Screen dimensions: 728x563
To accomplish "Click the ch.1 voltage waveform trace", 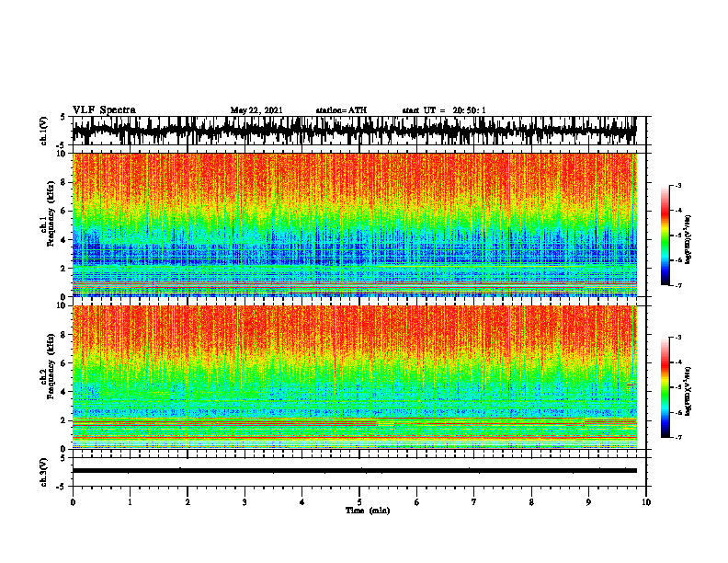I will tap(354, 131).
